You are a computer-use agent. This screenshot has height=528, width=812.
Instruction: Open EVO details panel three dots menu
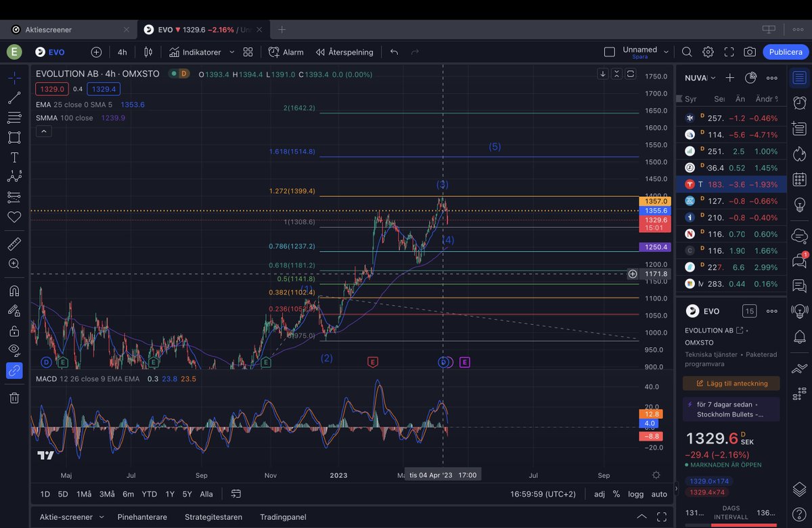click(772, 311)
